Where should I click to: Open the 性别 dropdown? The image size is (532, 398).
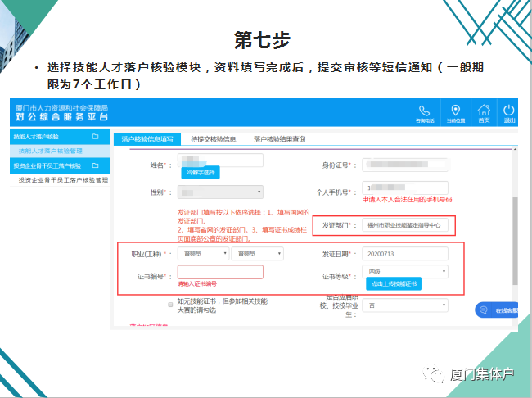pyautogui.click(x=220, y=192)
